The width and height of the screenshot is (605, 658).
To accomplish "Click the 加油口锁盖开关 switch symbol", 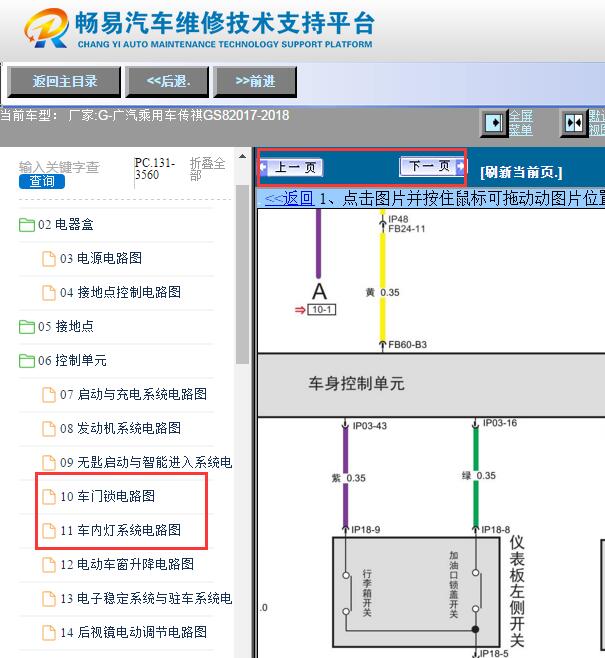I will click(476, 590).
